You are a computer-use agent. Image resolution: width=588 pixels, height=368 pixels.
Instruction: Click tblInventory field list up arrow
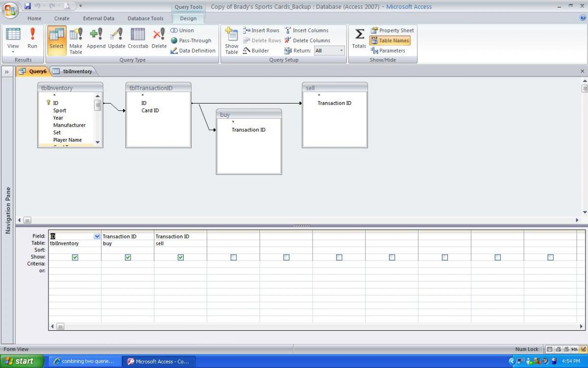[x=98, y=96]
